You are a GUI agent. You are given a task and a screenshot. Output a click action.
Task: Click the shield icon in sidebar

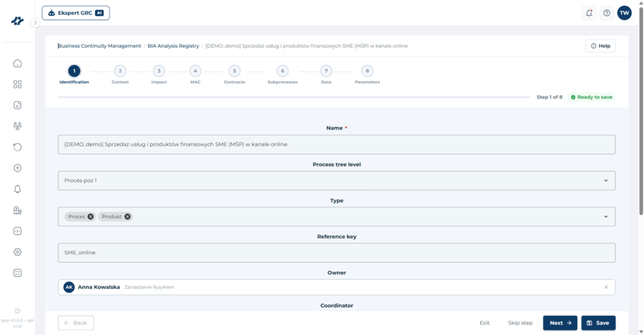click(17, 168)
